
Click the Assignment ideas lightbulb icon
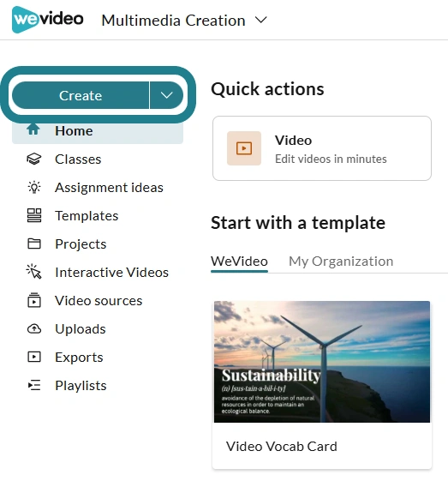tap(34, 187)
